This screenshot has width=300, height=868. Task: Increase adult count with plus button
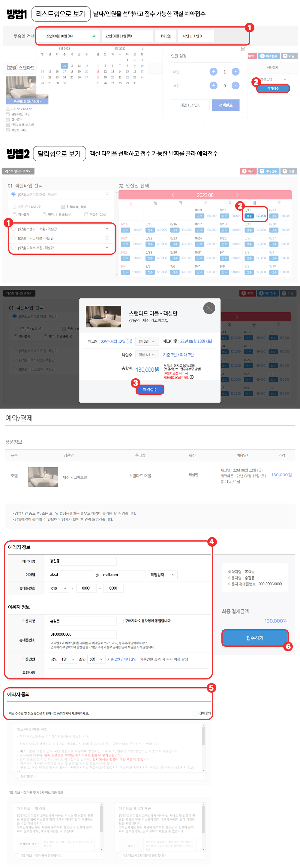[213, 72]
